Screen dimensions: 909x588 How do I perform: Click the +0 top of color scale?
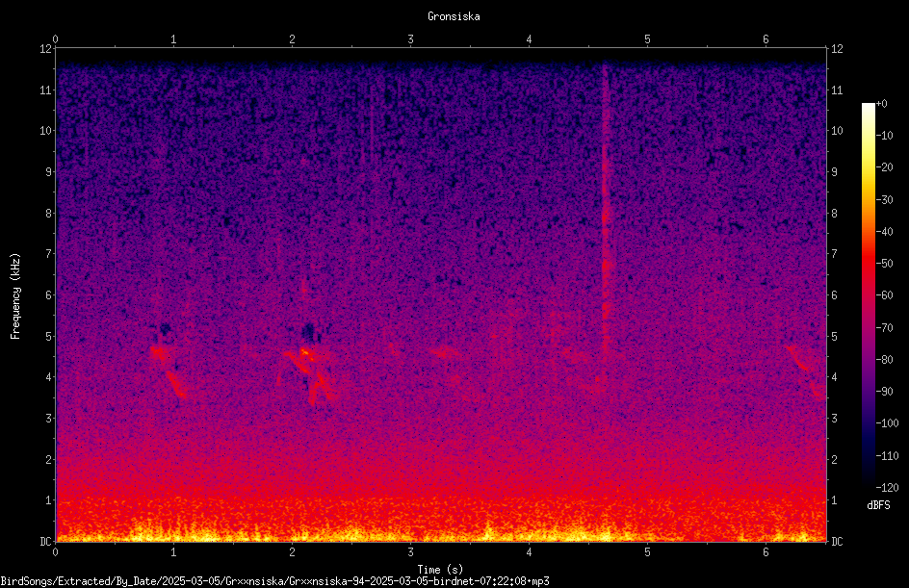point(881,104)
